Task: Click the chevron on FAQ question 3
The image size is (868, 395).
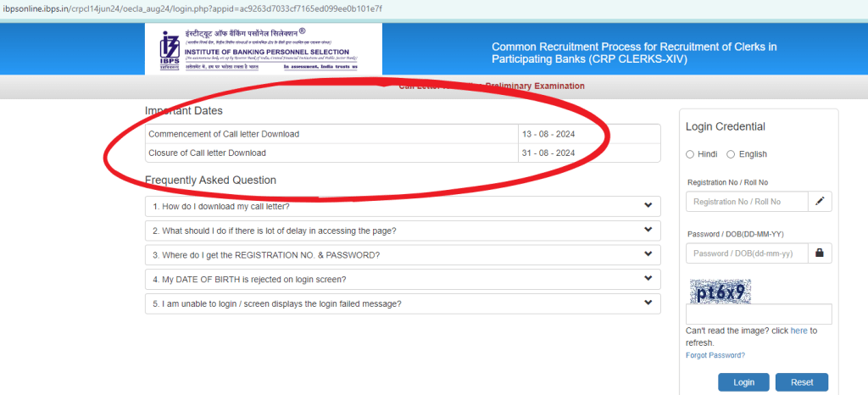Action: [x=648, y=254]
